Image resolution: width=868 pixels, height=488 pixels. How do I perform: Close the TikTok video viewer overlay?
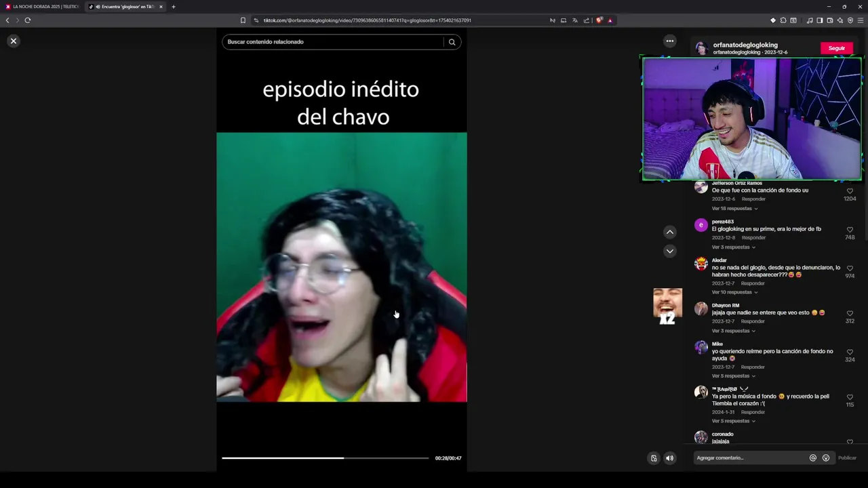click(13, 41)
